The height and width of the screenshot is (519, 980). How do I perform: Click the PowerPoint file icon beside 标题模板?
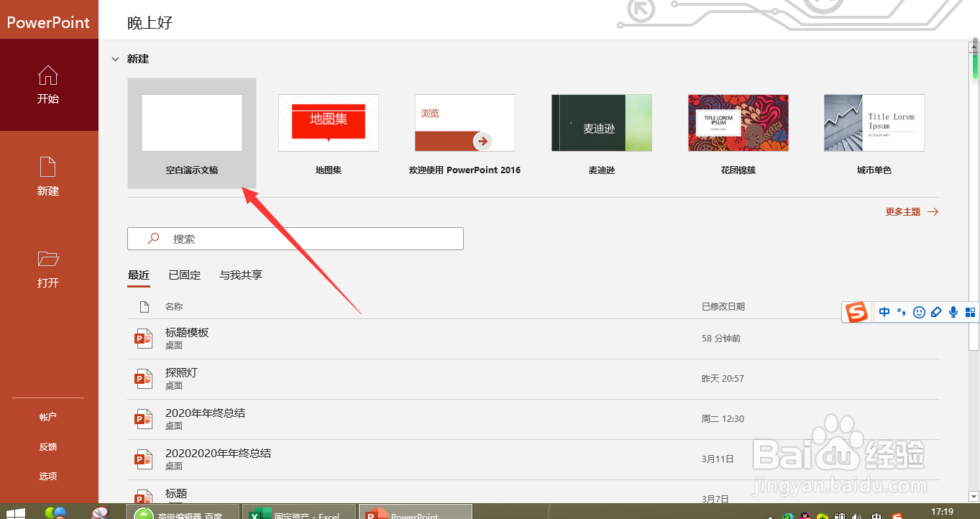144,339
